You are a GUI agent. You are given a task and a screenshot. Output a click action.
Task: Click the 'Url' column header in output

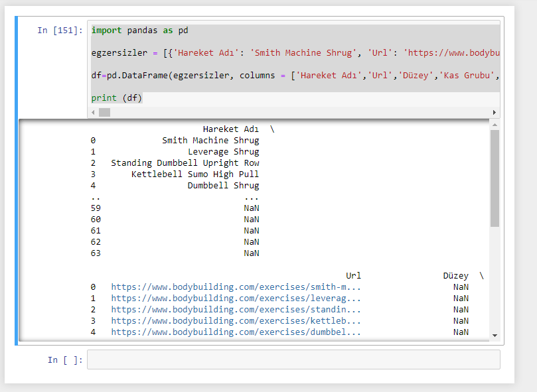tap(353, 276)
